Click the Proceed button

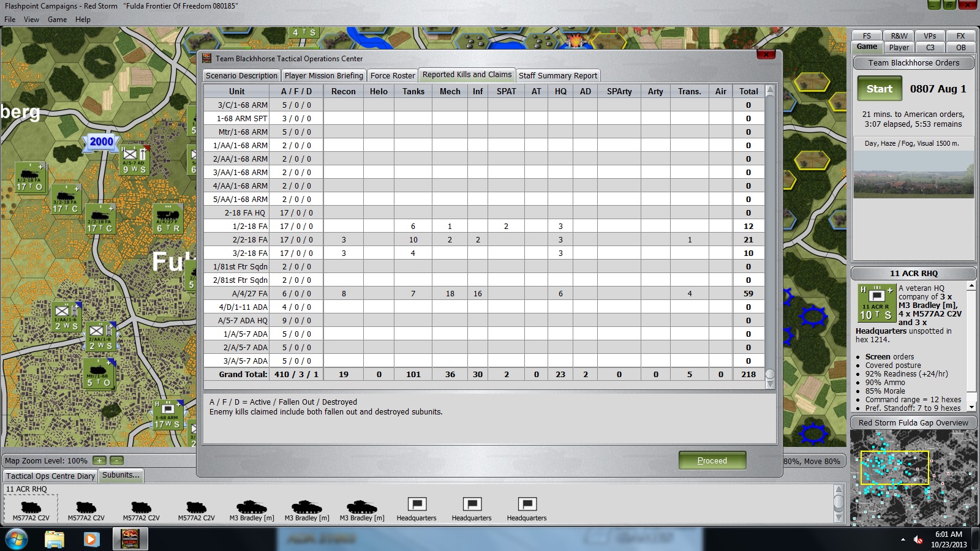pos(712,460)
